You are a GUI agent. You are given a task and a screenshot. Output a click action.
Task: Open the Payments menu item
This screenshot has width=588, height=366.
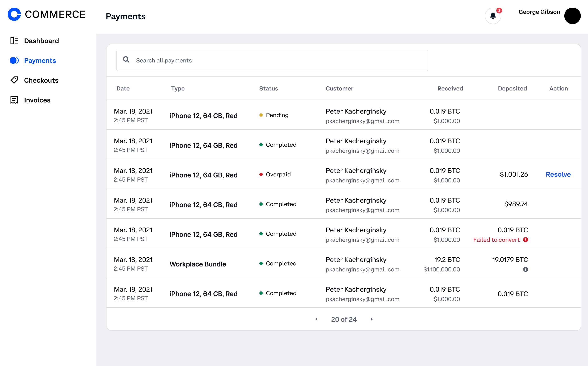coord(40,61)
